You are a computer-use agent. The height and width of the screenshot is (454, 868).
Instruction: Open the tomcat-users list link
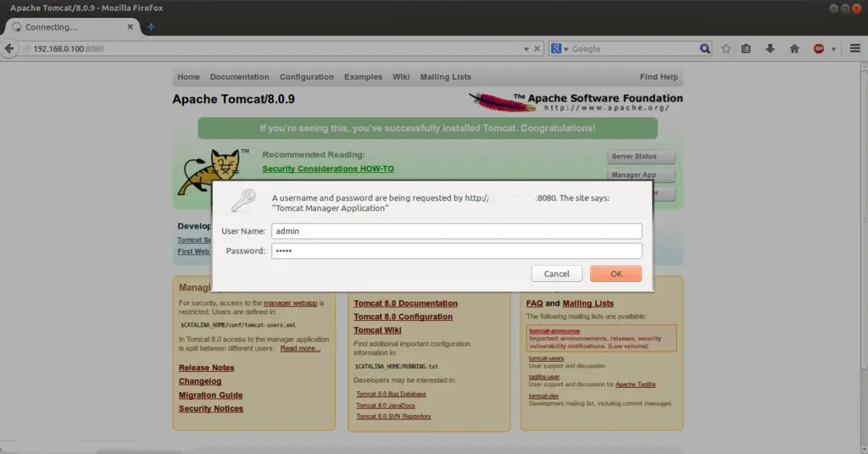[546, 358]
